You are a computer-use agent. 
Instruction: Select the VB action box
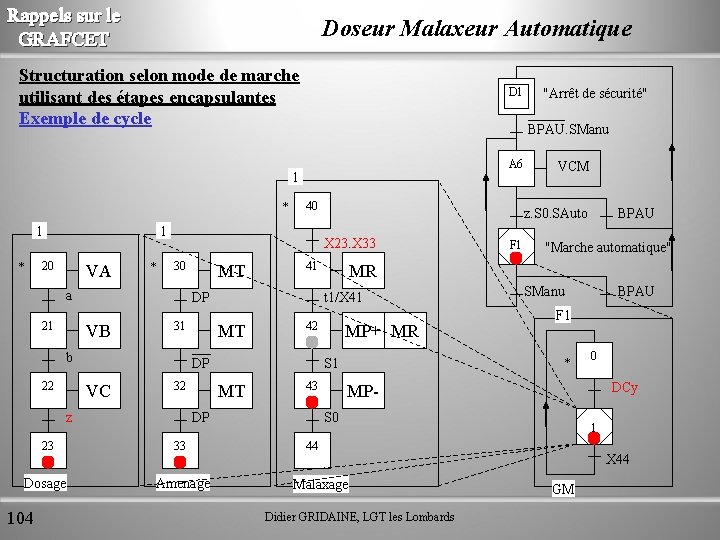click(99, 330)
